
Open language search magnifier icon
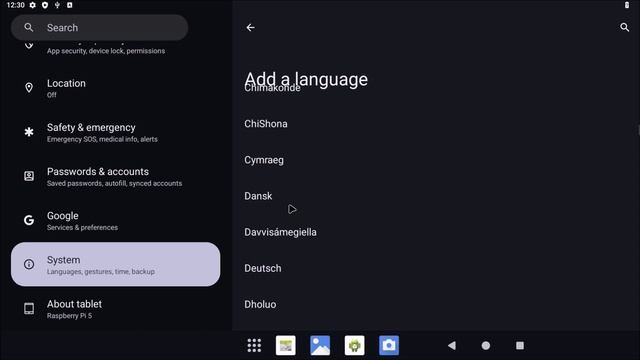(624, 27)
